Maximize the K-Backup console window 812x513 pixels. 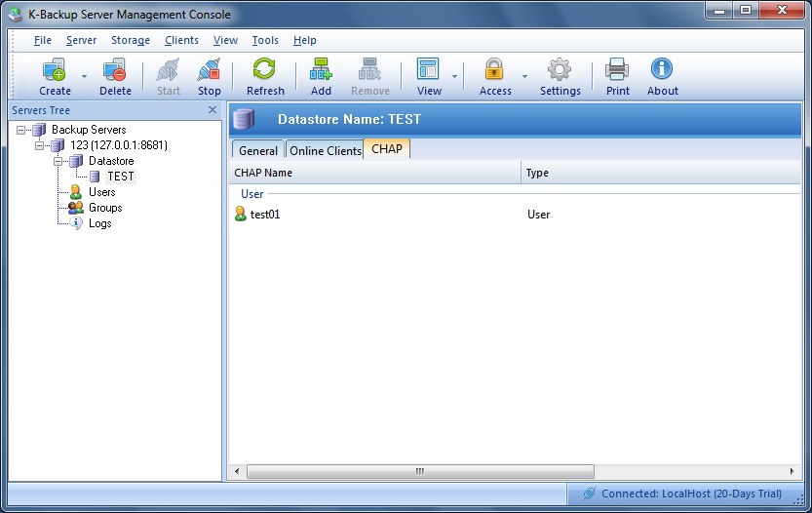745,11
